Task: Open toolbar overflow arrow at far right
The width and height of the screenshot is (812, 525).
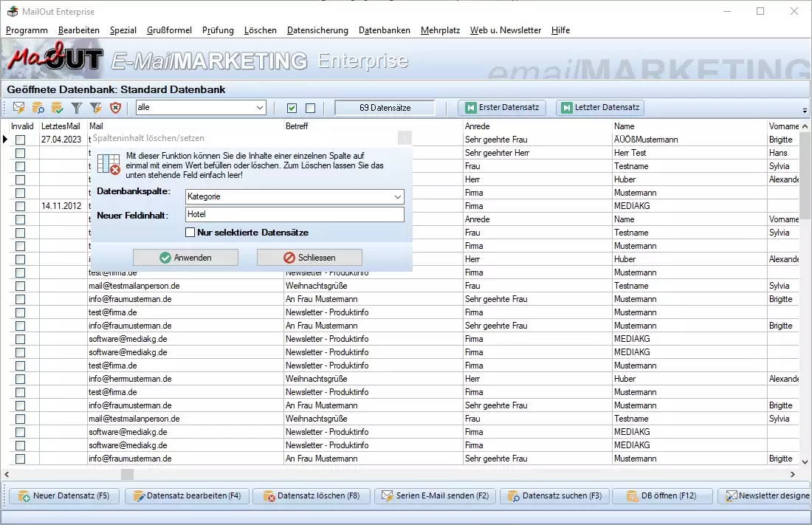Action: [805, 110]
